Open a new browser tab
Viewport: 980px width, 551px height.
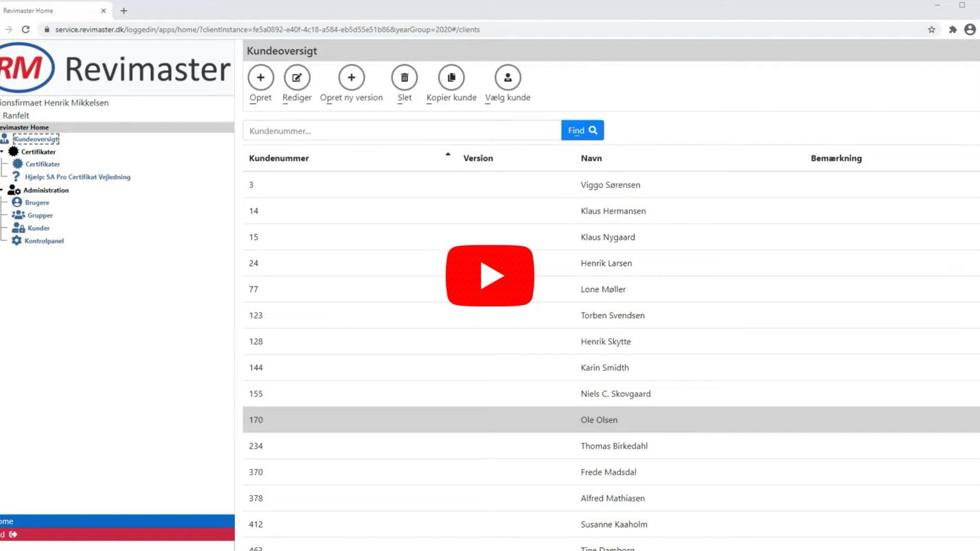tap(124, 10)
